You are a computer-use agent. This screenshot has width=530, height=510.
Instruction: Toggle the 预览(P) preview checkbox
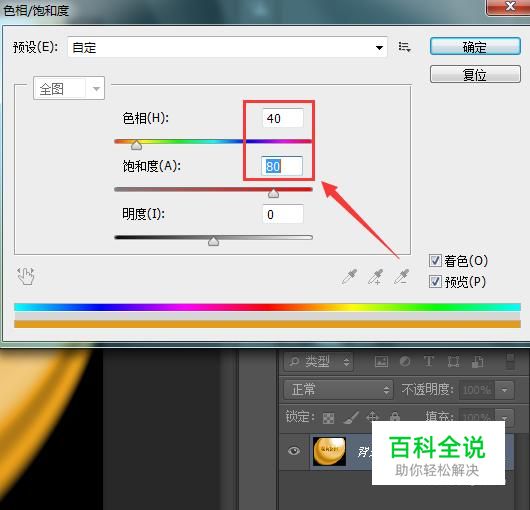pyautogui.click(x=435, y=281)
